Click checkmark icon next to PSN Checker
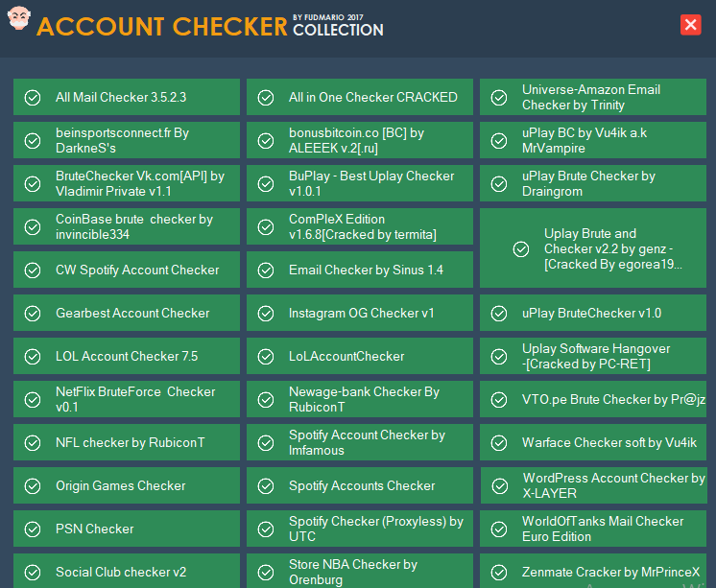Image resolution: width=716 pixels, height=588 pixels. 33,529
